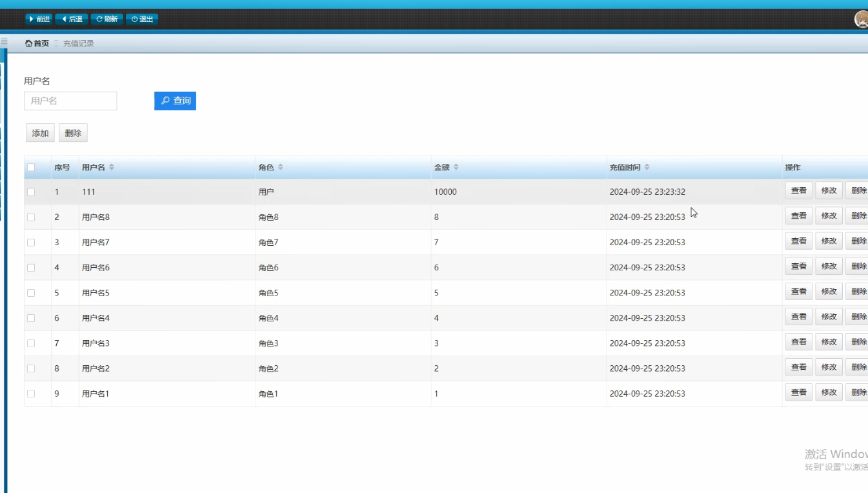Tick the select-all checkbox in table header

click(x=31, y=167)
